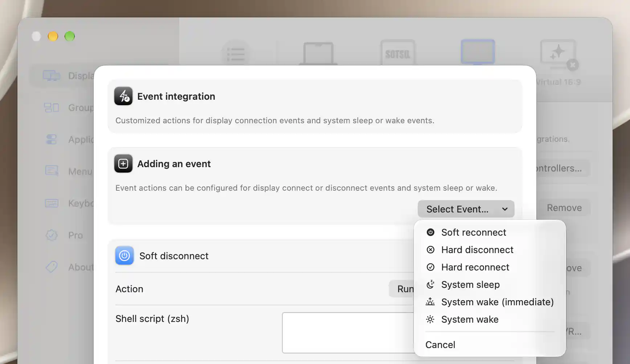
Task: Choose System sleep from the event menu
Action: 490,285
